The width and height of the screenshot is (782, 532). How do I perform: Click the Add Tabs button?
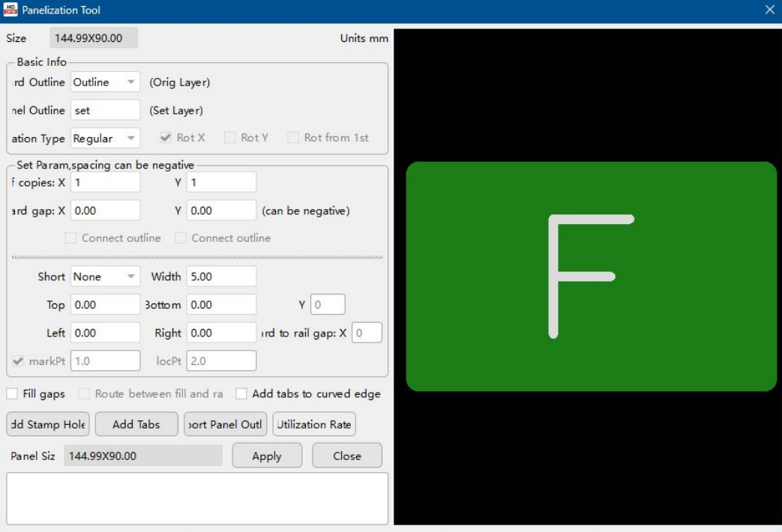(136, 425)
